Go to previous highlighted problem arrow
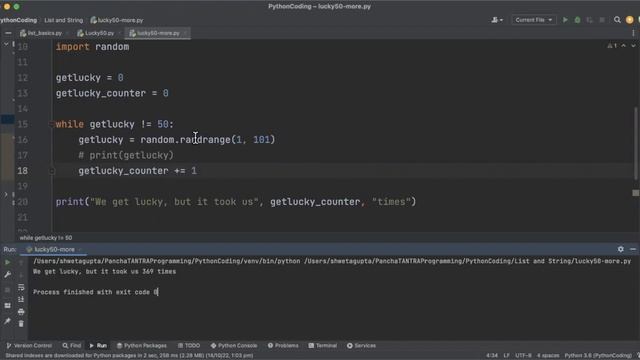640x360 pixels. click(x=624, y=46)
